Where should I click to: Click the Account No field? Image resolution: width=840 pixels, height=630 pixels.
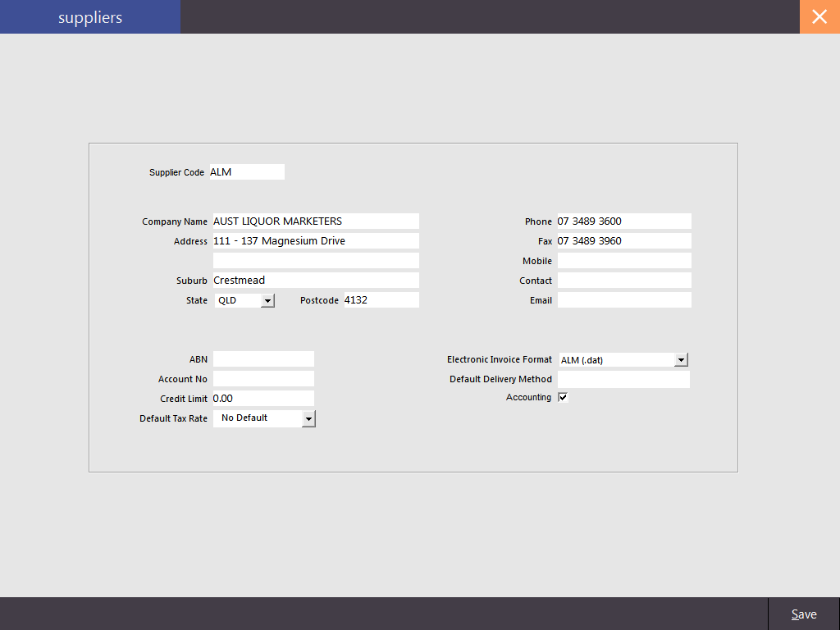pos(262,378)
